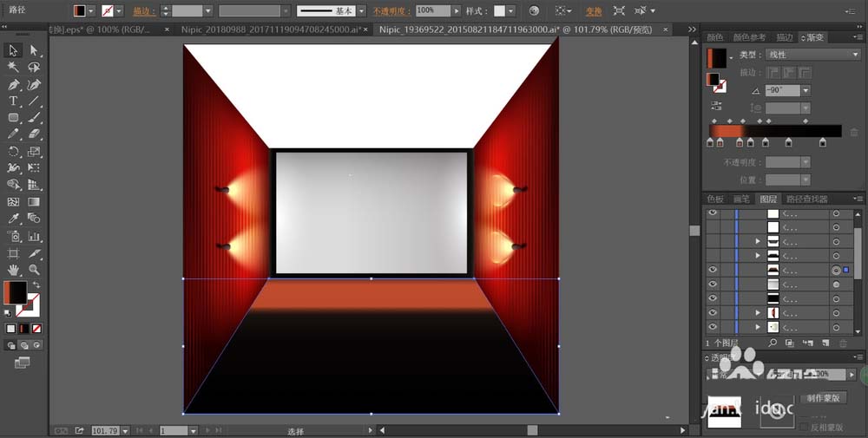Switch to the 路径查找器 pathfinder tab
This screenshot has width=868, height=438.
coord(807,199)
